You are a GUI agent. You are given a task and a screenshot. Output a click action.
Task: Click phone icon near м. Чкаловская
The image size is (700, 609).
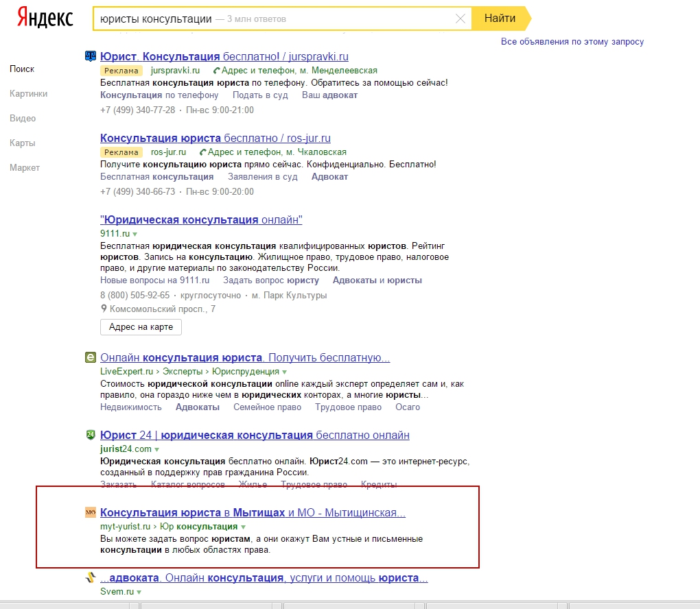tap(202, 152)
